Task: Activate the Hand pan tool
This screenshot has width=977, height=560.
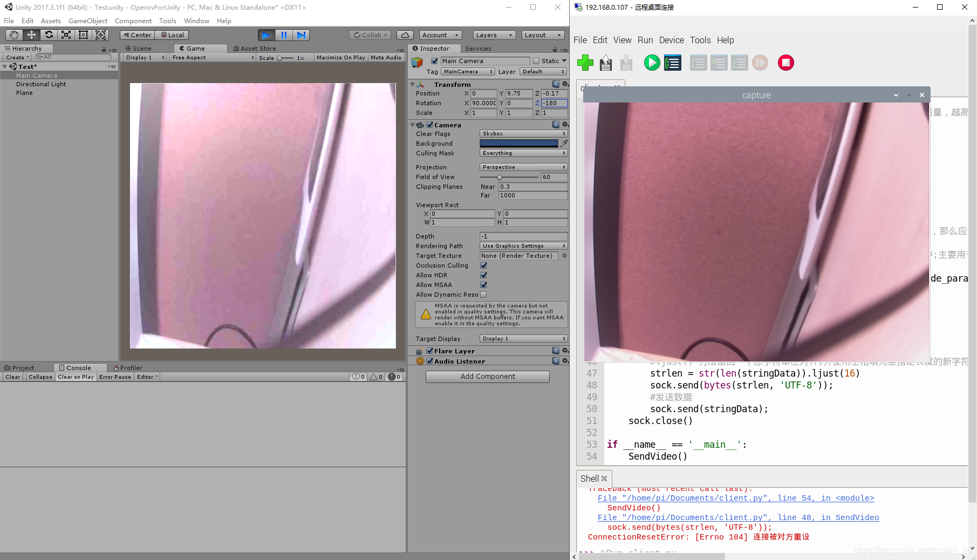Action: pyautogui.click(x=13, y=35)
